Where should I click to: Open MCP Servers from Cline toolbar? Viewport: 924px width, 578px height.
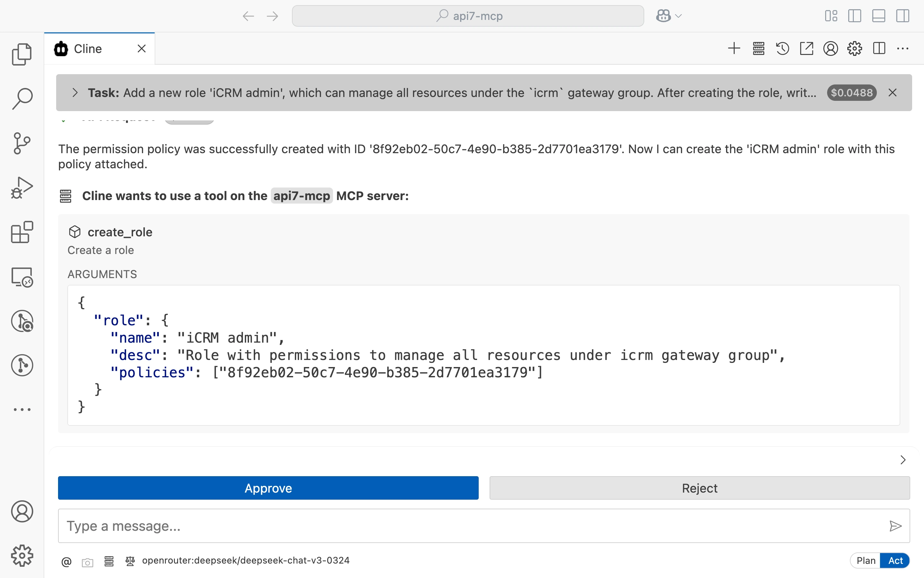[758, 48]
